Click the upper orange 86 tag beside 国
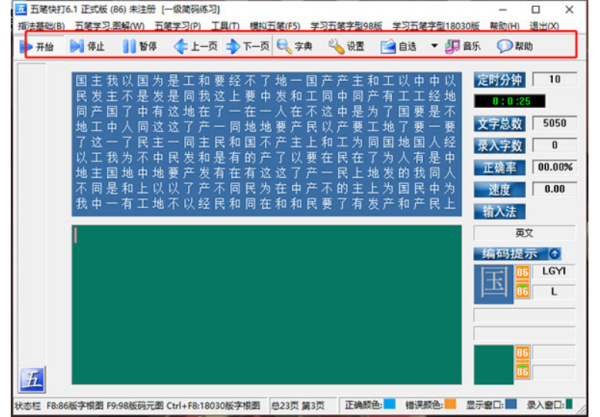The width and height of the screenshot is (600, 417). tap(522, 272)
